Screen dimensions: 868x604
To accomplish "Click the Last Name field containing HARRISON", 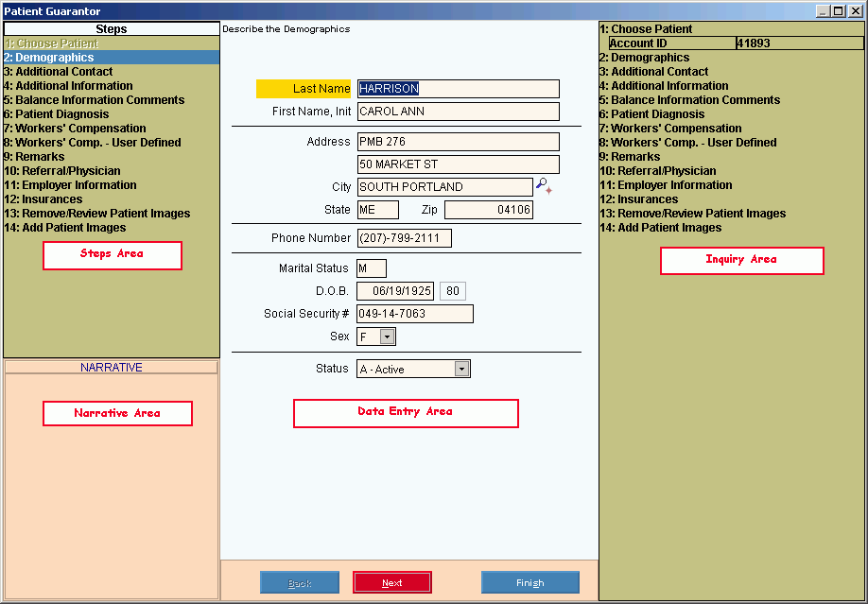I will click(x=458, y=89).
